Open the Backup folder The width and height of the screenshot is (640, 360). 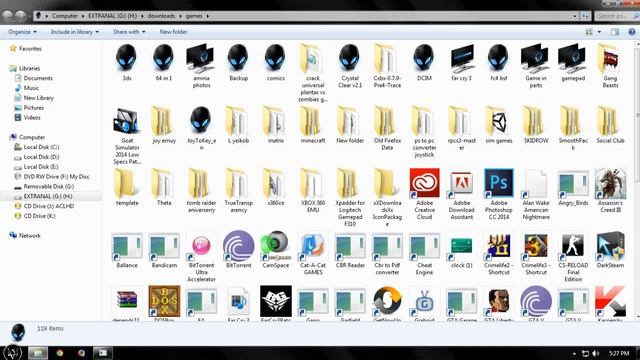coord(238,58)
